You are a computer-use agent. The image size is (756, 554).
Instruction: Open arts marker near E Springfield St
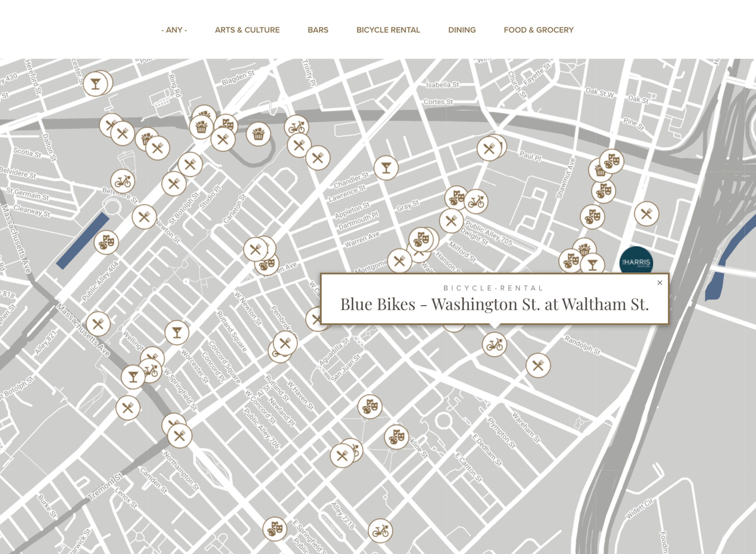pyautogui.click(x=274, y=529)
